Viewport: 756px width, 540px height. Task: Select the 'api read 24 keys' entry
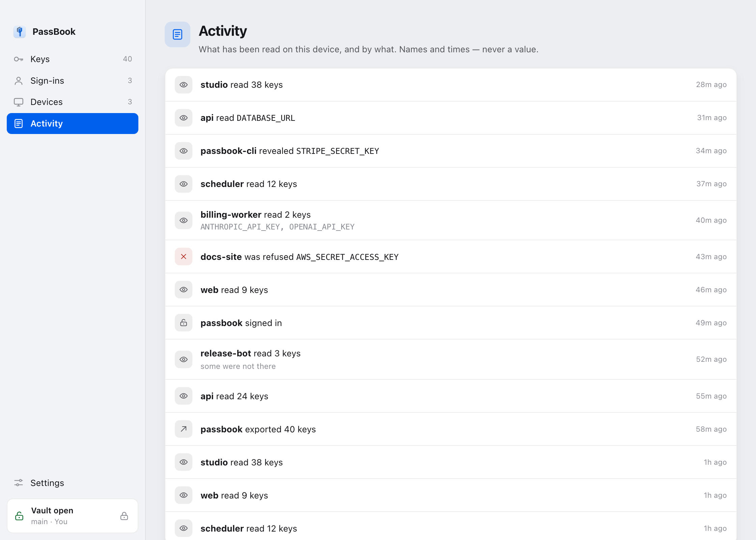451,396
